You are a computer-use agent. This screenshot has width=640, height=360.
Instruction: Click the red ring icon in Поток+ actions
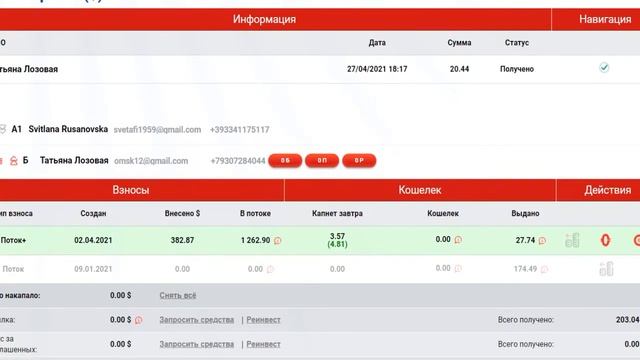pos(605,240)
